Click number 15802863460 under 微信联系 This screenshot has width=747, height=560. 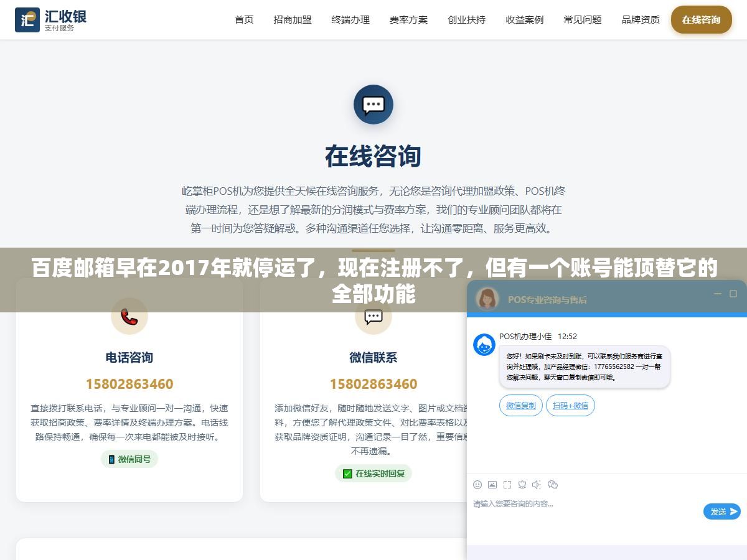(x=374, y=384)
